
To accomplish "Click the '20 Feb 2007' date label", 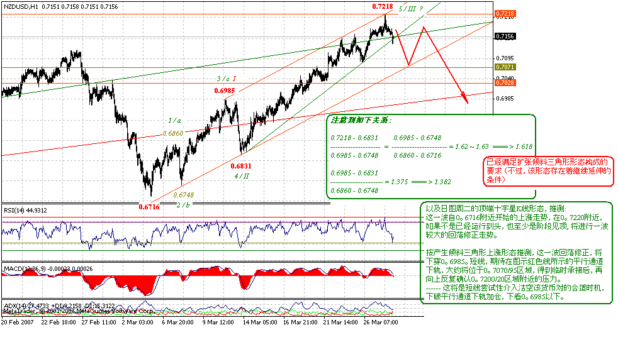I will (x=18, y=322).
